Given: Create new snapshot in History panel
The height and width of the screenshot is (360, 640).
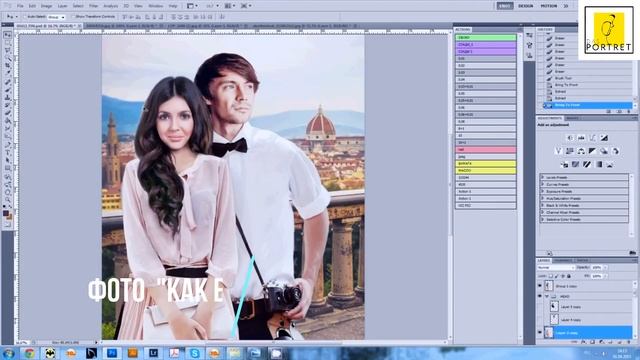Looking at the screenshot, I should (619, 111).
